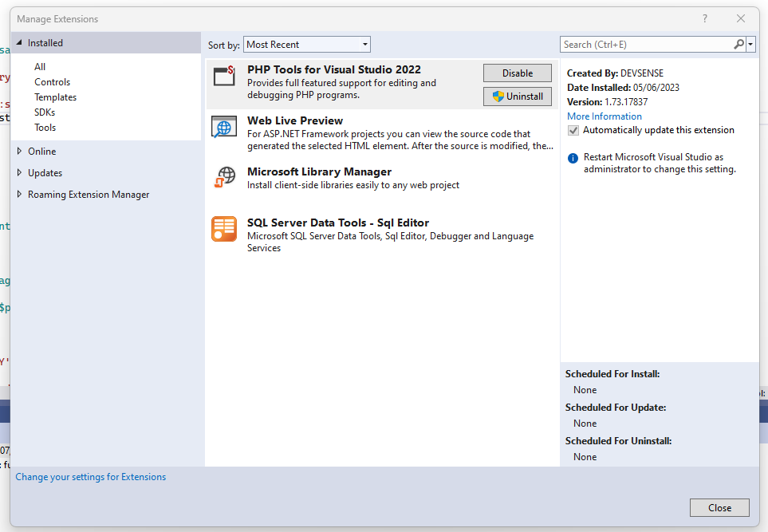This screenshot has width=768, height=532.
Task: Open the Sort by dropdown
Action: click(307, 45)
